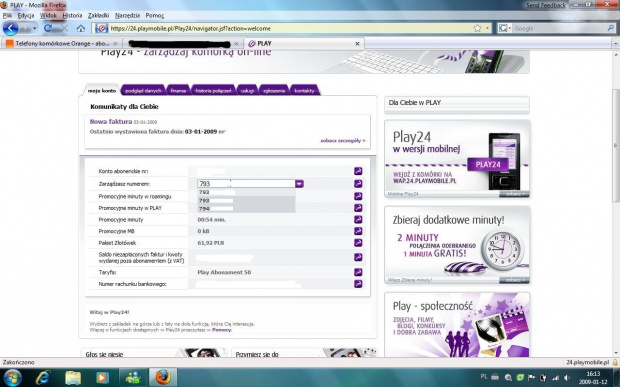
Task: Switch to the finanse tab
Action: click(x=178, y=91)
